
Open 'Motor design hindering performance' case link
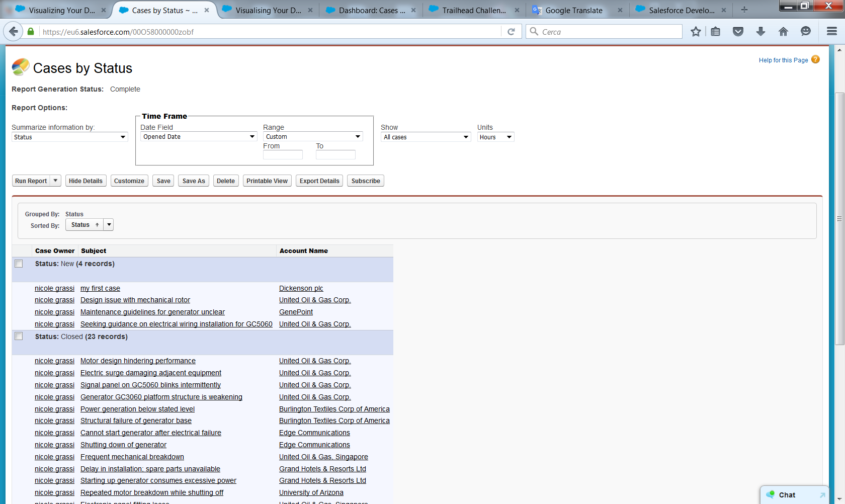pyautogui.click(x=138, y=361)
